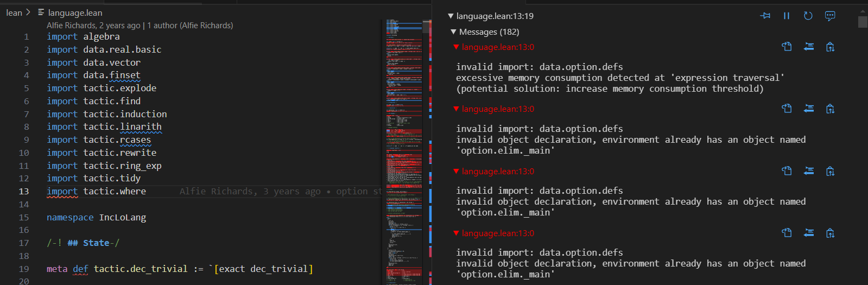Click the infoview scrollbar up arrow

863,11
